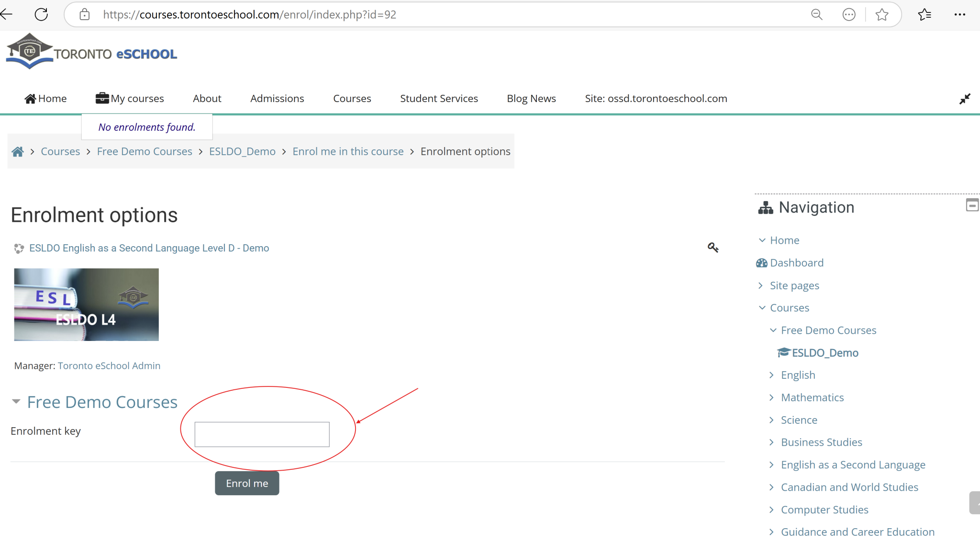Click the home icon in breadcrumb

click(x=18, y=152)
